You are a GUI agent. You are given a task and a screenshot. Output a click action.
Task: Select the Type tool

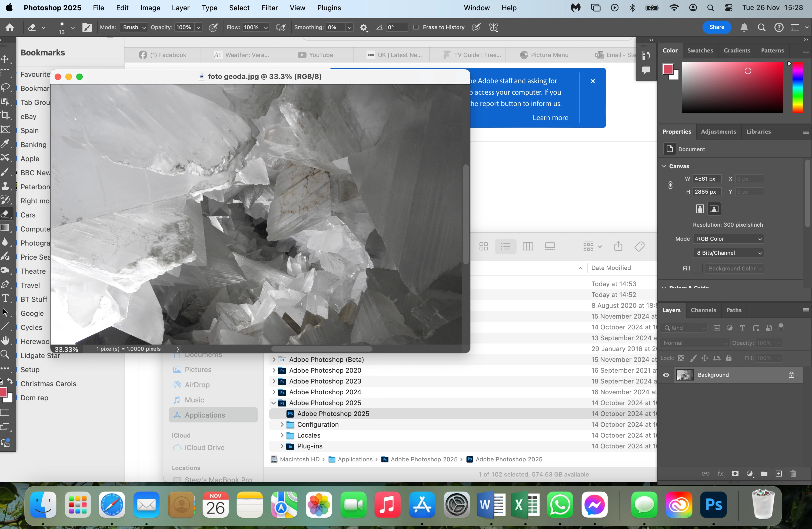click(5, 298)
